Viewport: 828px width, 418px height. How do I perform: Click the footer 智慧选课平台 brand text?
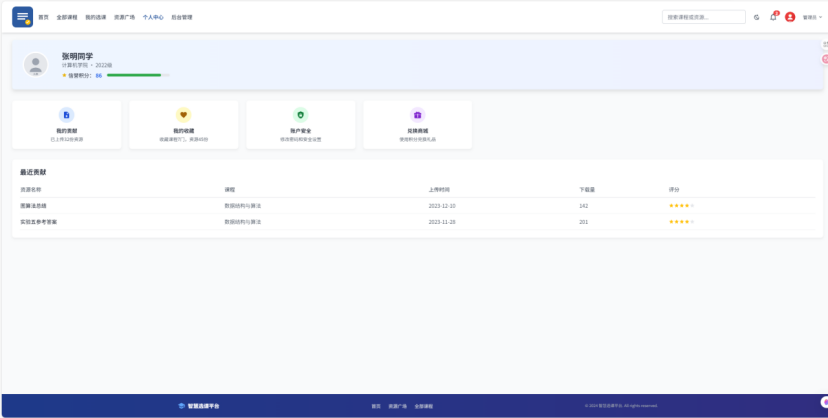tap(203, 406)
